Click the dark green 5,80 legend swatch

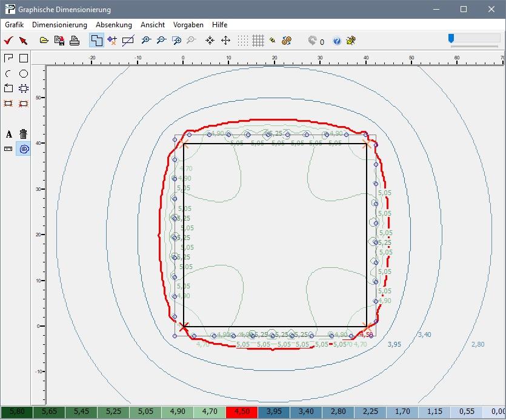coord(16,412)
